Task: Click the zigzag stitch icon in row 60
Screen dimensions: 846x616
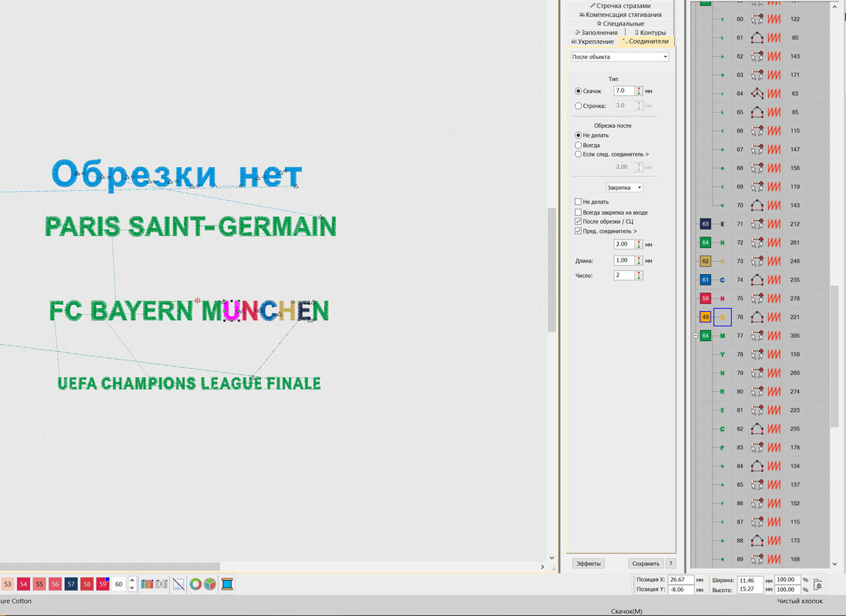Action: point(774,19)
